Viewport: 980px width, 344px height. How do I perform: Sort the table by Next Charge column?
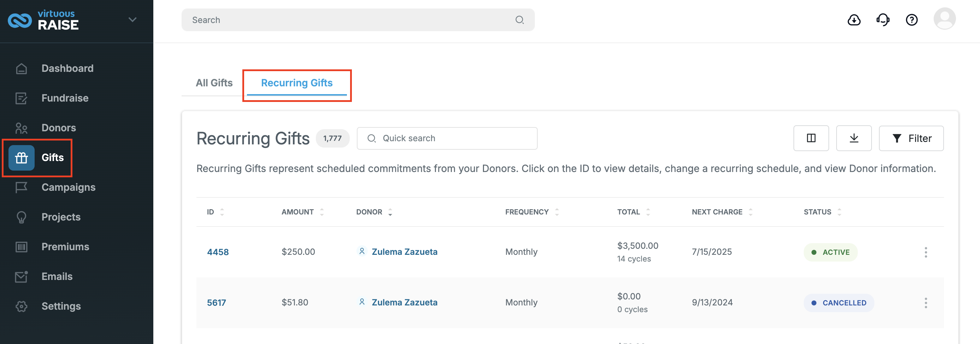(722, 212)
